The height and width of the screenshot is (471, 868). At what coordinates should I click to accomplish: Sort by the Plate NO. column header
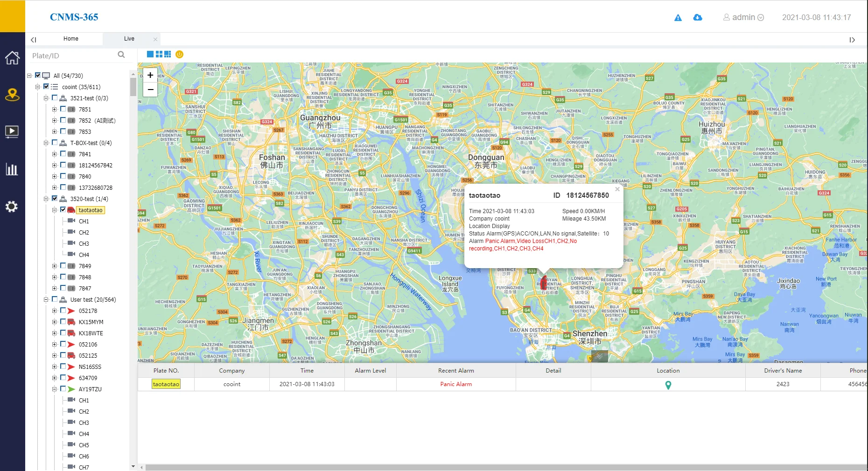(166, 371)
